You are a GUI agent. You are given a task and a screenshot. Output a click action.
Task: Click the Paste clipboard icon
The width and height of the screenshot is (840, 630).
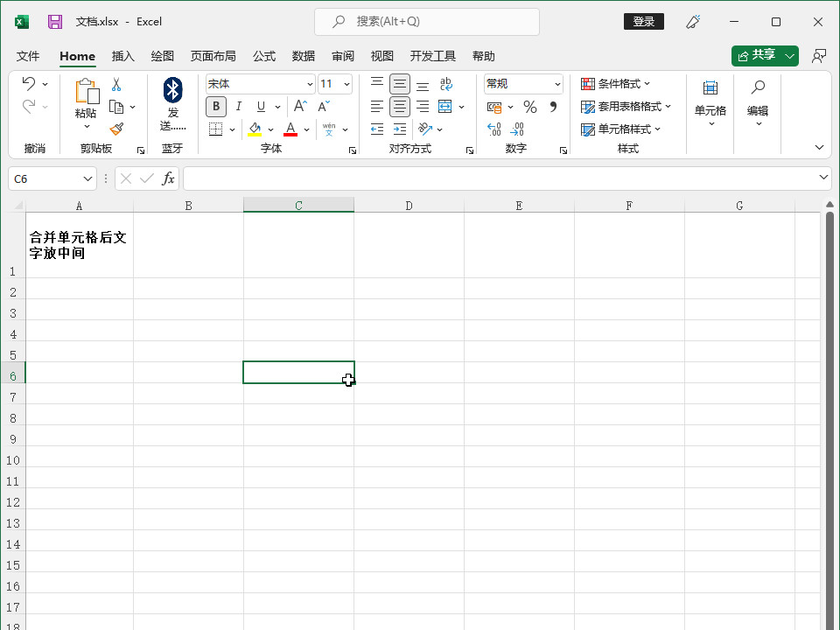87,91
